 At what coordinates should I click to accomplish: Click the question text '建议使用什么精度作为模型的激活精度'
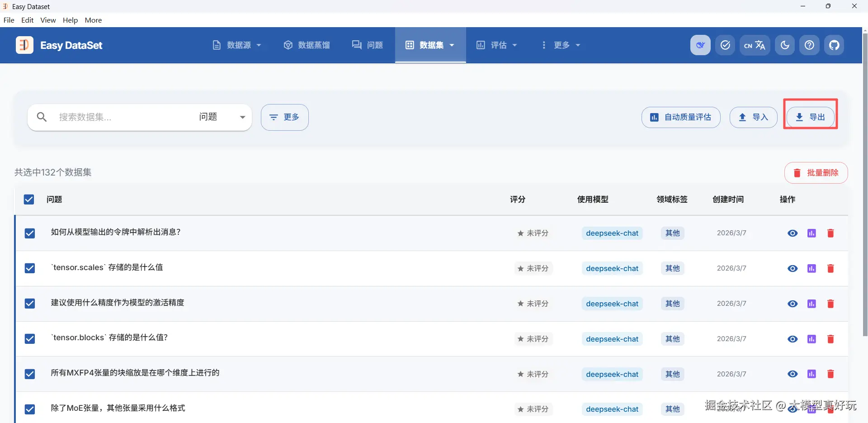tap(118, 303)
